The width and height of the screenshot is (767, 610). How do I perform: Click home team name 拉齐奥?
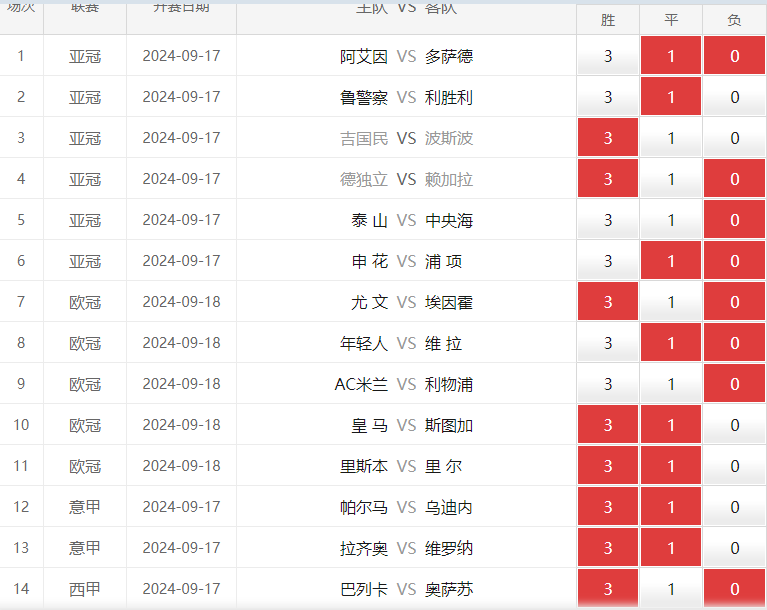[x=364, y=549]
